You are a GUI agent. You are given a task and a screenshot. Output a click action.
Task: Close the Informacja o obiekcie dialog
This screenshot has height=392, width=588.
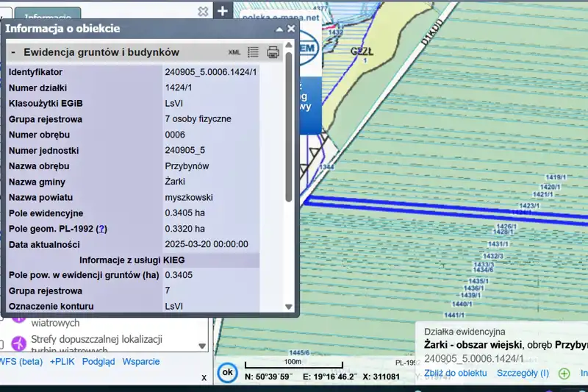click(x=291, y=29)
